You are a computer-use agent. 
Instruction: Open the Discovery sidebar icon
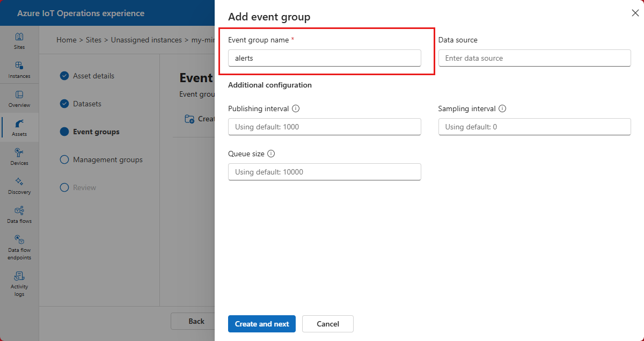(19, 185)
